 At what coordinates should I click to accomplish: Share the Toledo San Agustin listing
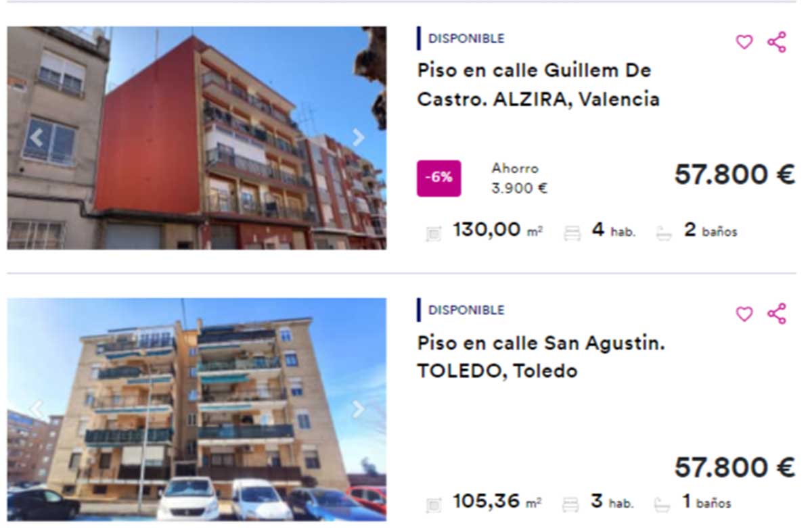[777, 314]
